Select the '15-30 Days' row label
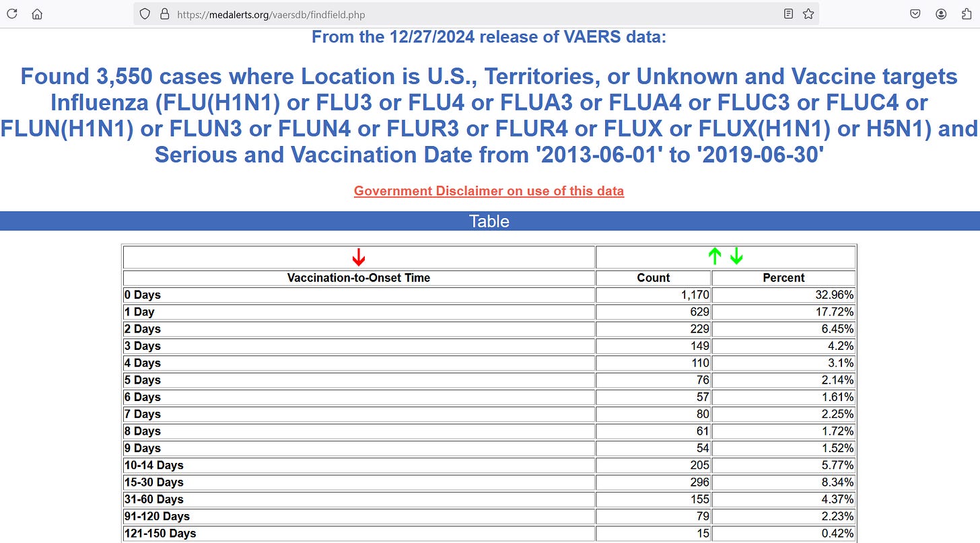Image resolution: width=980 pixels, height=543 pixels. coord(154,482)
